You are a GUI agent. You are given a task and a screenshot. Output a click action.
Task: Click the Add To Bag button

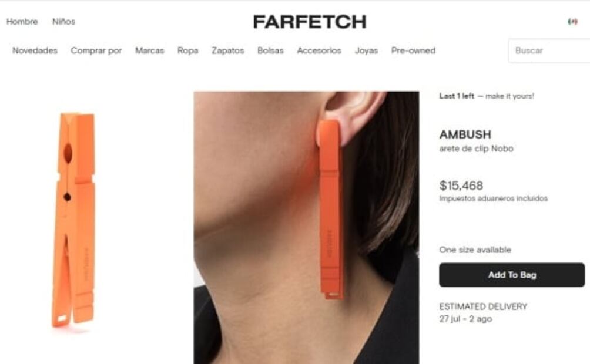click(x=512, y=275)
